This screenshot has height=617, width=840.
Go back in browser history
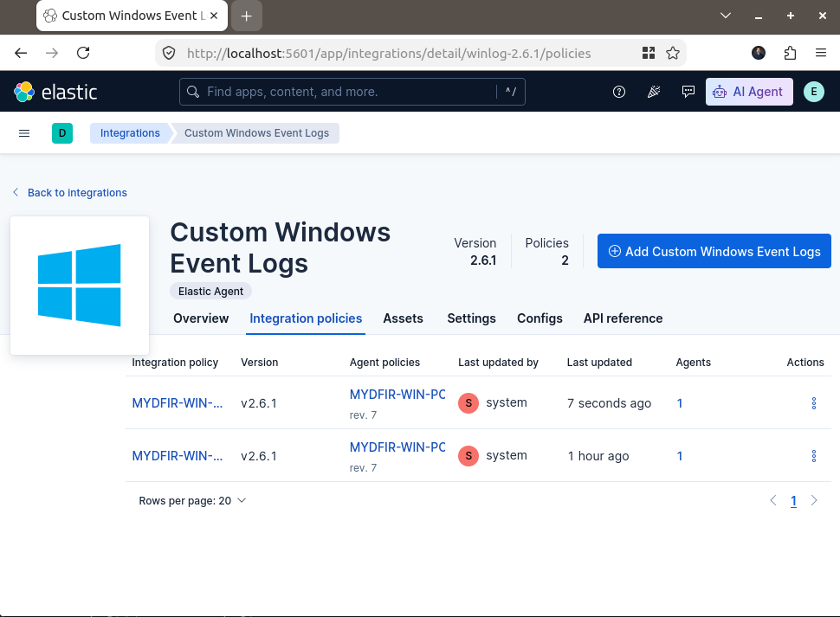click(x=21, y=53)
